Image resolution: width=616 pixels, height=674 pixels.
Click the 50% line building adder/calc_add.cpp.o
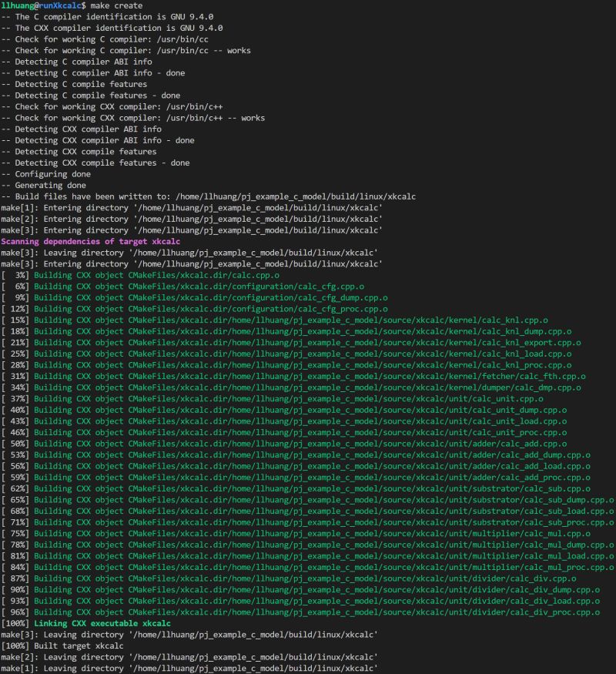(x=284, y=444)
